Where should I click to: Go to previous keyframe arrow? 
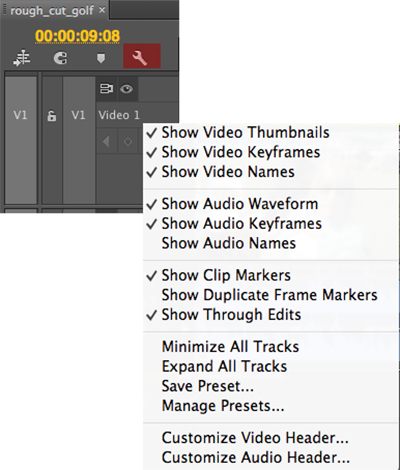(x=106, y=142)
